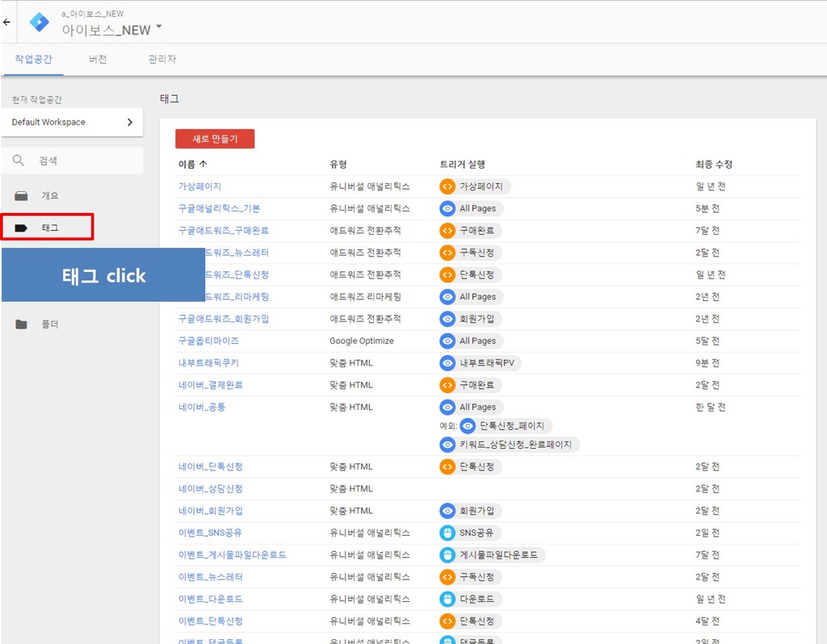Click the 한 달 전 last-modified value
Screen dimensions: 827x644
(711, 407)
